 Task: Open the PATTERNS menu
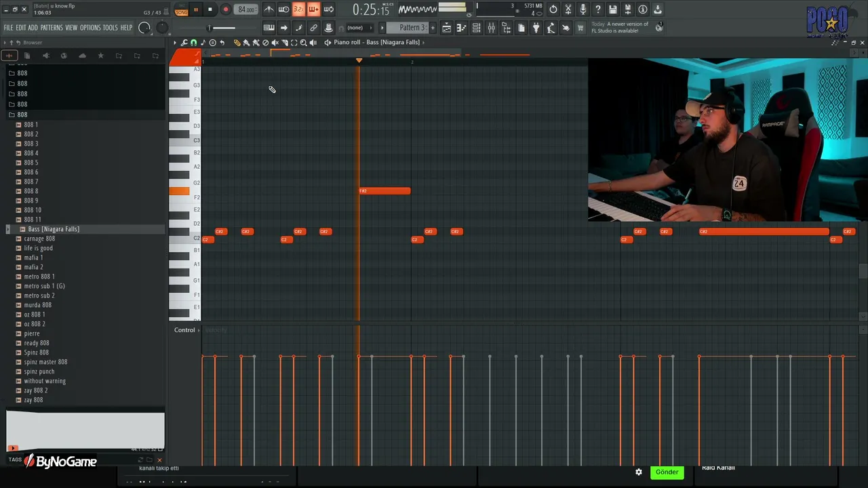tap(52, 28)
